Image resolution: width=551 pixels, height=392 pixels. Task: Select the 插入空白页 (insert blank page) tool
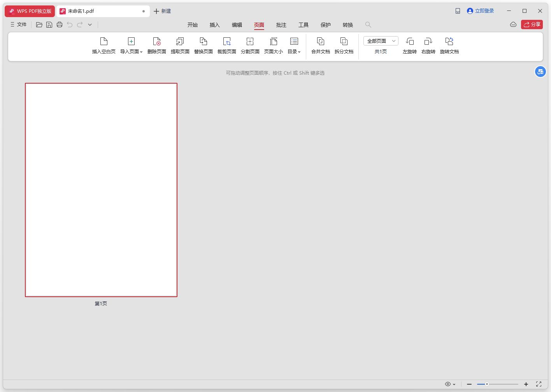104,45
